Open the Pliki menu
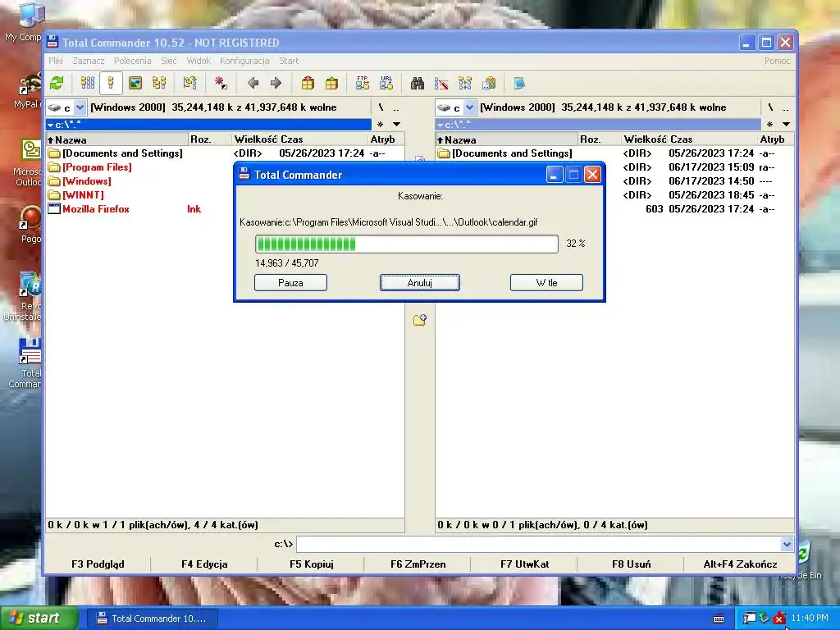 [56, 61]
